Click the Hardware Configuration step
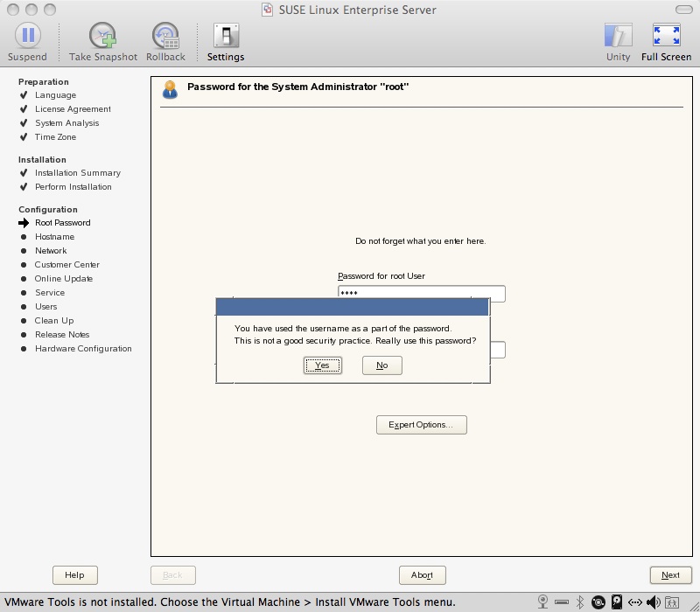Viewport: 700px width, 612px height. click(83, 348)
